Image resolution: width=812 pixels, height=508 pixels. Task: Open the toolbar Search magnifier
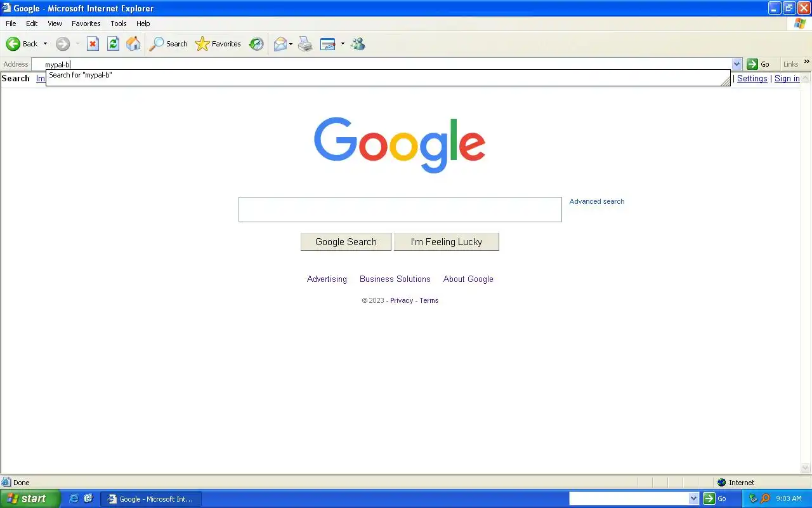click(168, 44)
